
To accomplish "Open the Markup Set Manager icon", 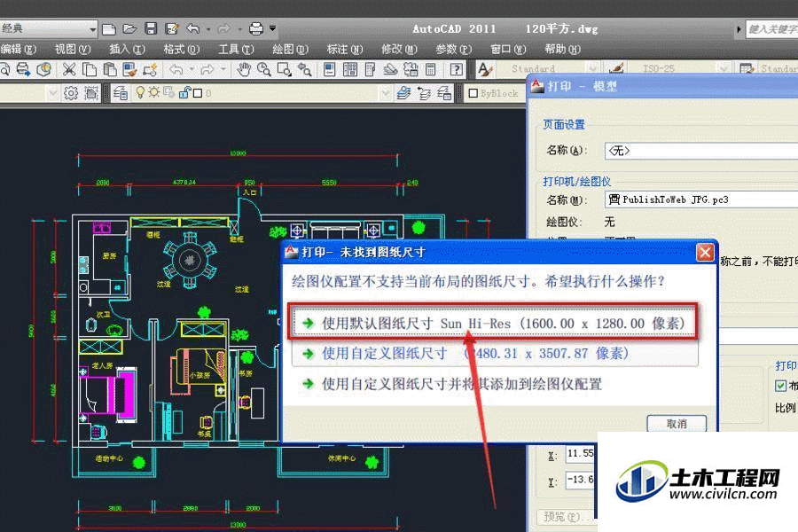I will tap(411, 69).
